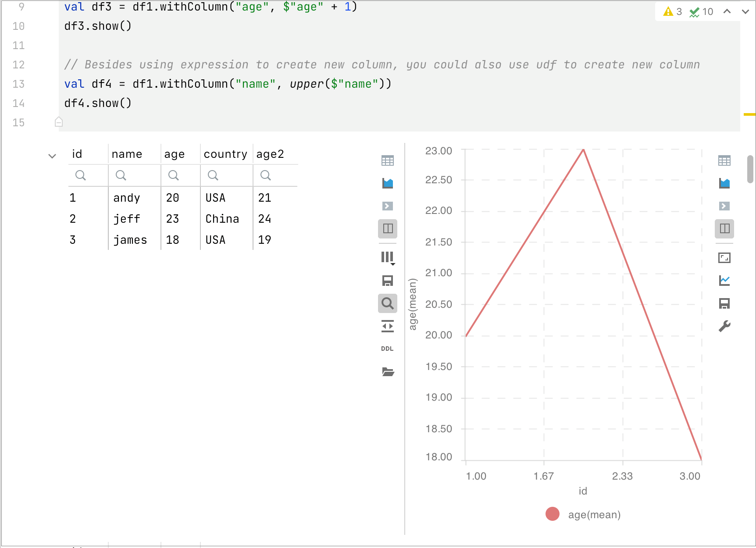Open table results in console view

click(387, 206)
